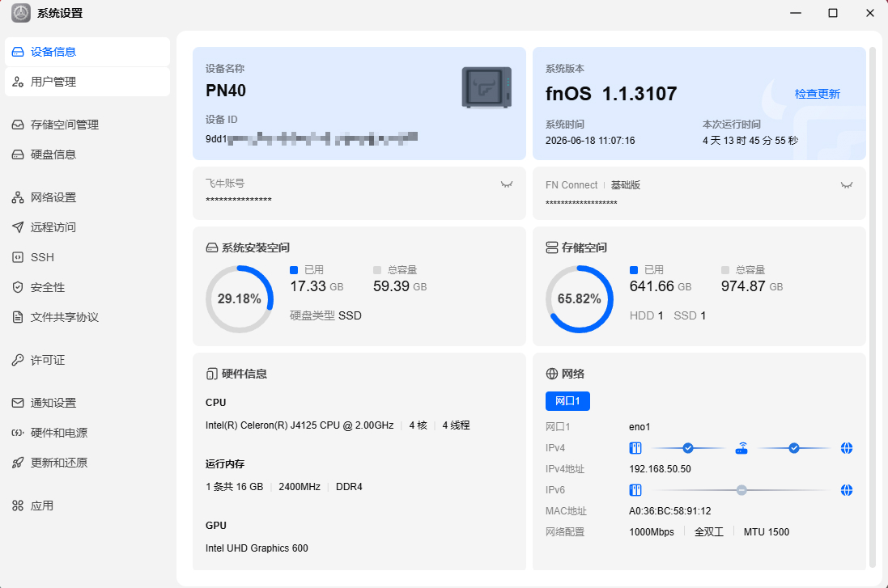Click the 系统安装空间 drive icon
Viewport: 888px width, 588px height.
pos(212,247)
